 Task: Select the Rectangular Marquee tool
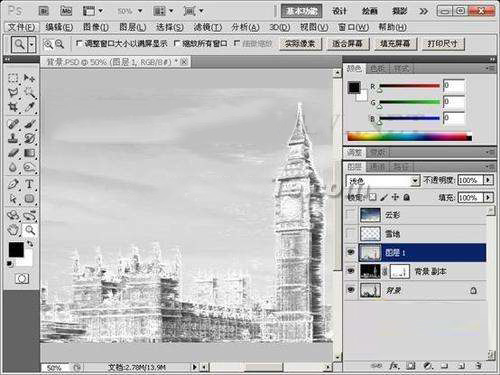13,78
